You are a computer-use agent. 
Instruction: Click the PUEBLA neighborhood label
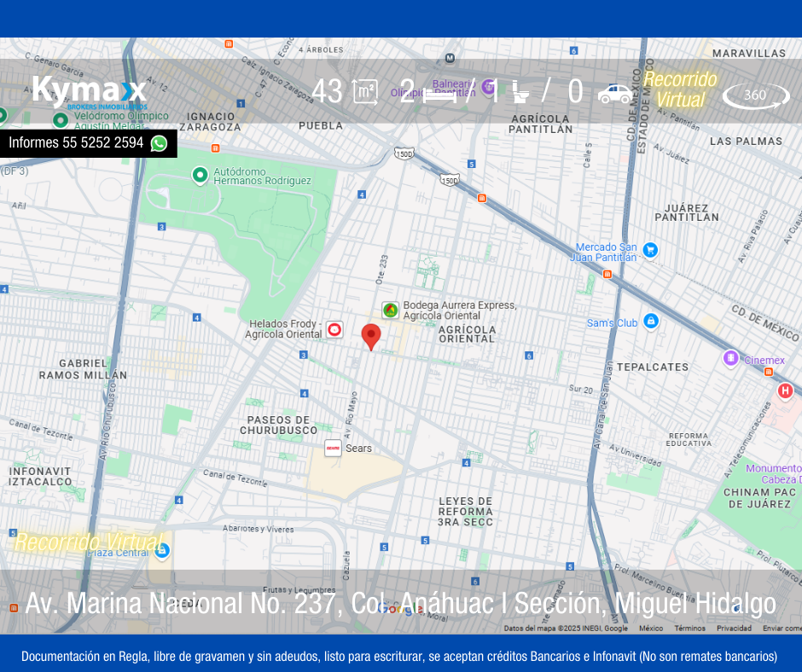321,125
